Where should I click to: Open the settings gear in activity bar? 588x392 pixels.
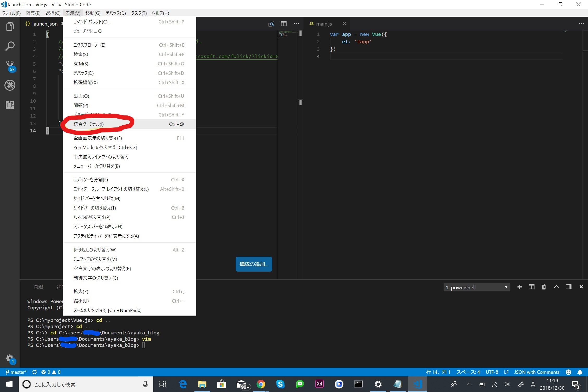10,359
